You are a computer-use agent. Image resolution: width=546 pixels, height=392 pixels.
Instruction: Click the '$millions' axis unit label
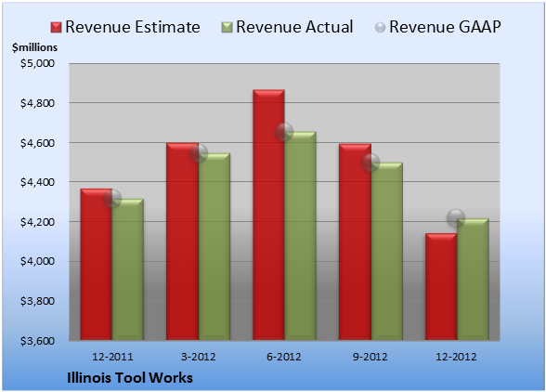tap(34, 47)
